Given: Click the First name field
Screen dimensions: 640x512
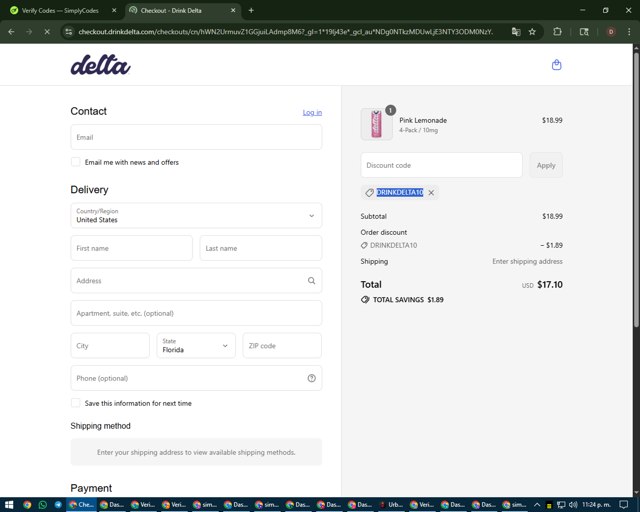Looking at the screenshot, I should click(x=131, y=248).
